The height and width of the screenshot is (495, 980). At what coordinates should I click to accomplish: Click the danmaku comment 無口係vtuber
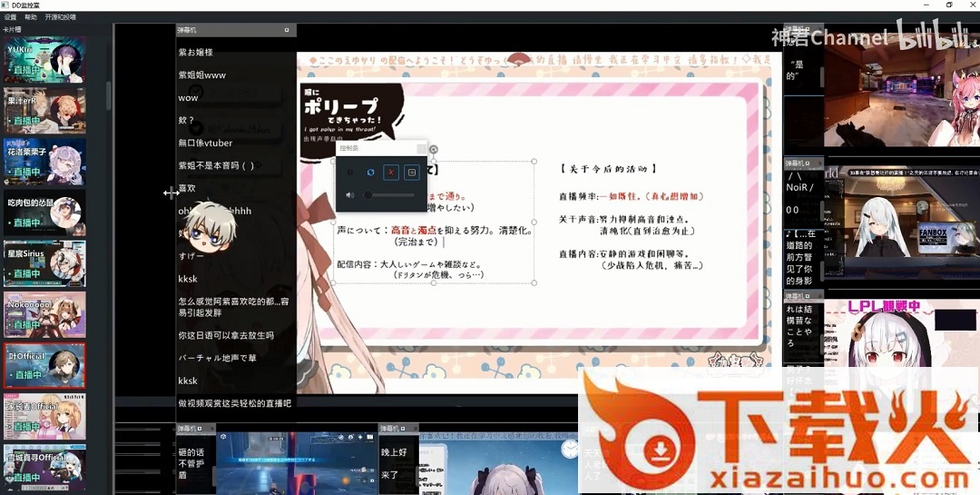pyautogui.click(x=205, y=143)
